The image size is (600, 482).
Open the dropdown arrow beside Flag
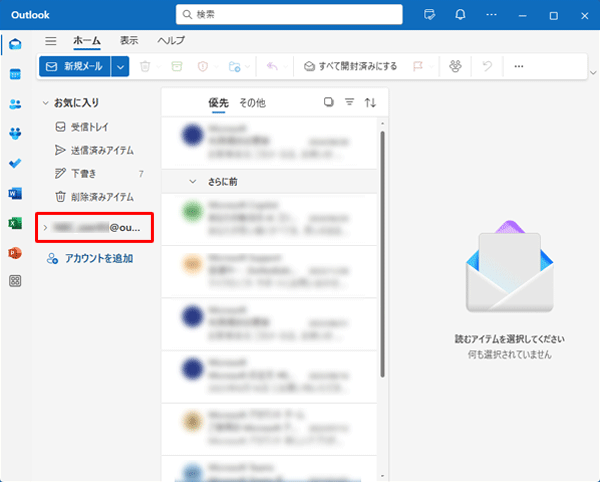(x=431, y=67)
